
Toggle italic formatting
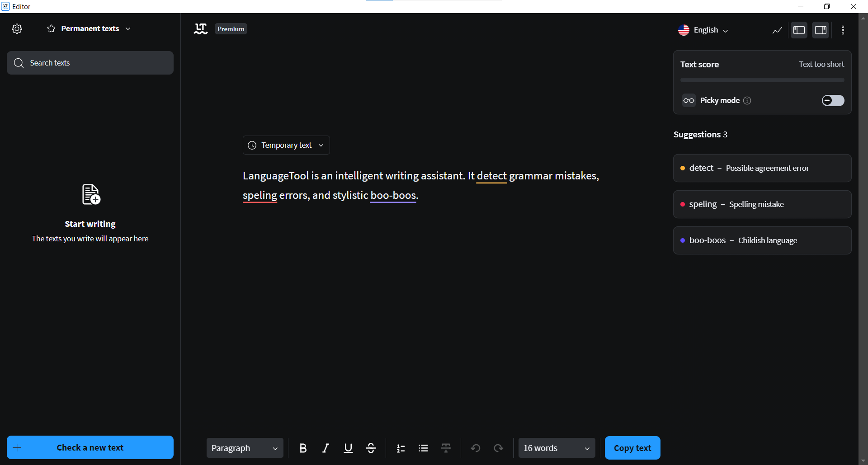tap(325, 448)
